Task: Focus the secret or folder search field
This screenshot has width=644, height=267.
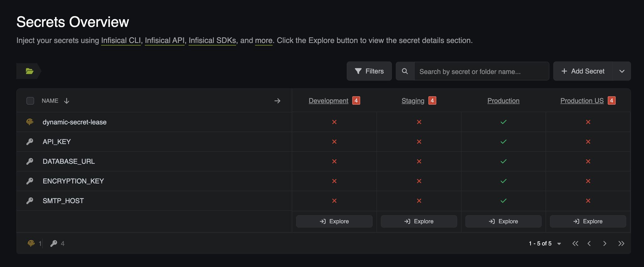Action: coord(481,71)
